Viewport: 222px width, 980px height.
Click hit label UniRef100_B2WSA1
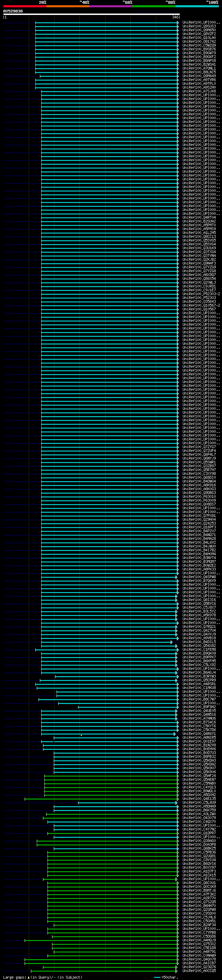(199, 65)
